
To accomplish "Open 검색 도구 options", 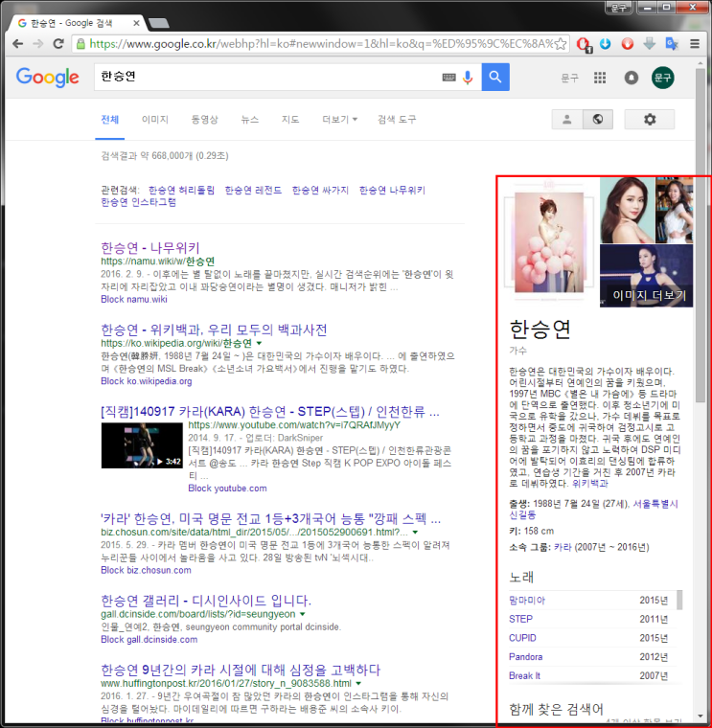I will pyautogui.click(x=397, y=120).
